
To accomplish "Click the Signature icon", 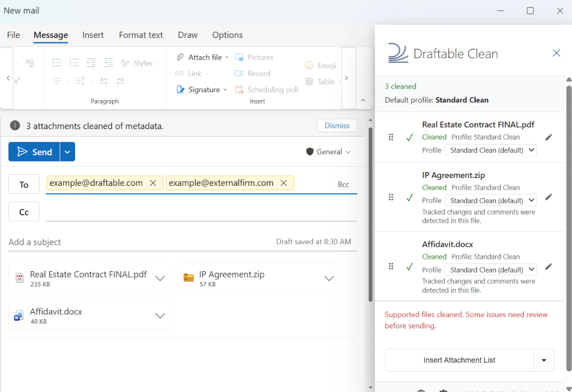I will [181, 89].
